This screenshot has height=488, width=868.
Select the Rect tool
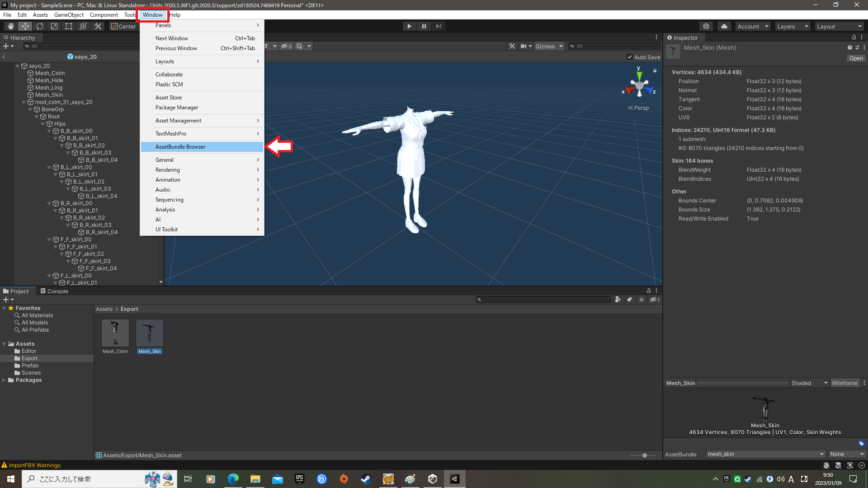pyautogui.click(x=69, y=26)
